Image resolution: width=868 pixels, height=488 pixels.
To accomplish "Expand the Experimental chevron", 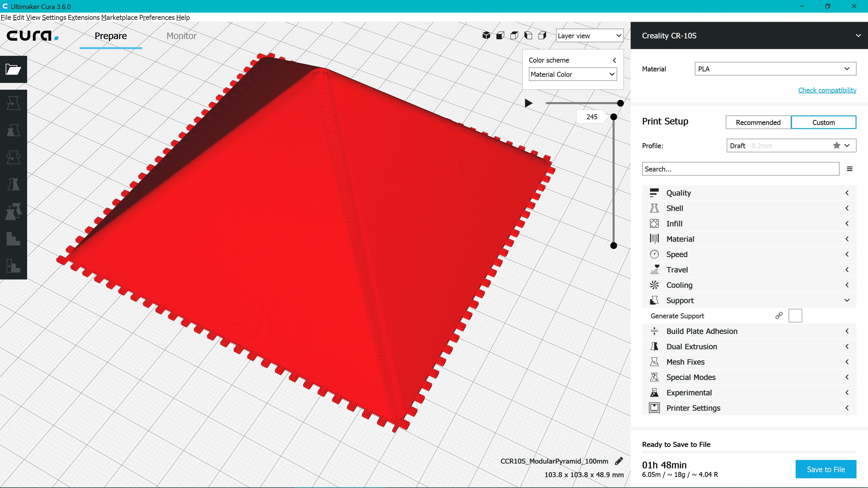I will point(847,393).
